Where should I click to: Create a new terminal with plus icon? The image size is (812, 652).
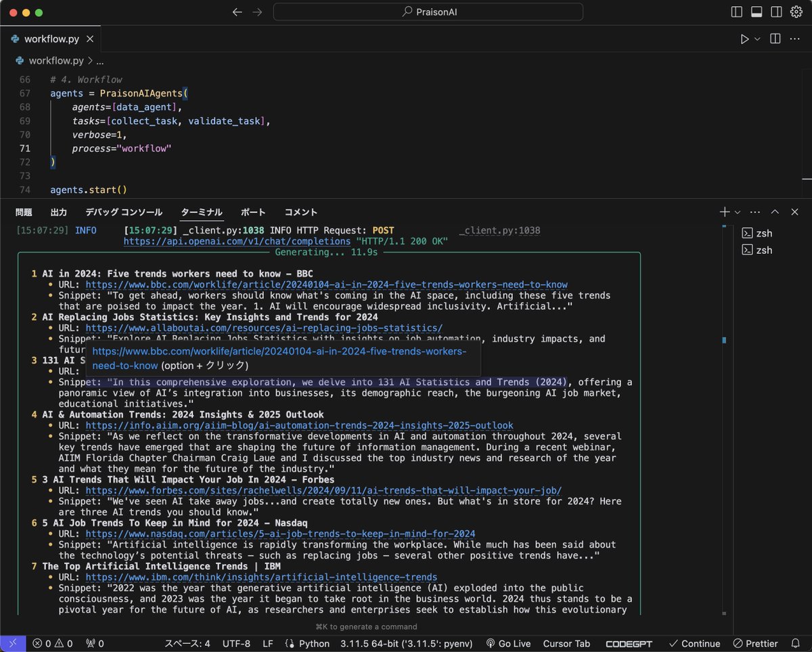[725, 212]
